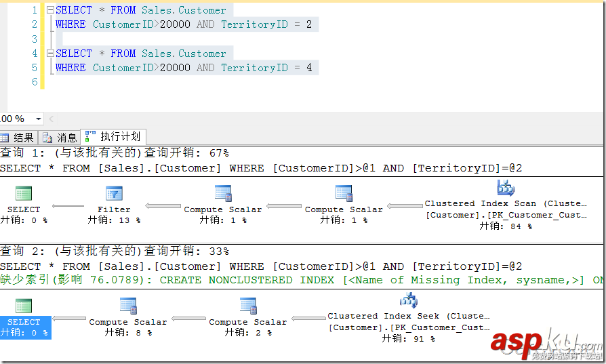Click the Compute Scalar icon with 8% cost
Screen dimensions: 606x364
click(127, 306)
